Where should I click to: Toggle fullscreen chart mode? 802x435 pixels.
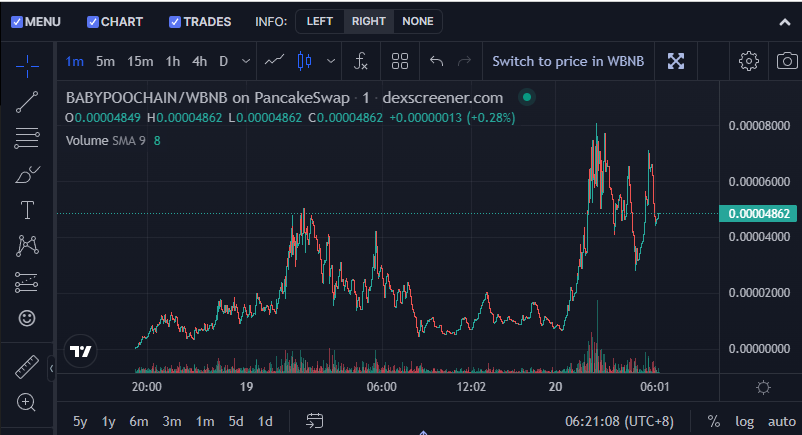(676, 61)
